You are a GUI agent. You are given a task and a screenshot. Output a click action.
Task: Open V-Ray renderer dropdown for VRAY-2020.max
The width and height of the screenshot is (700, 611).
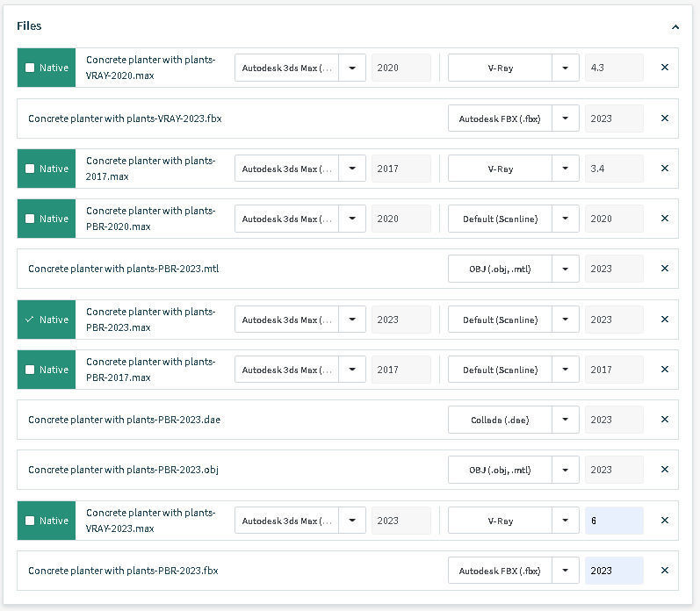pos(566,68)
